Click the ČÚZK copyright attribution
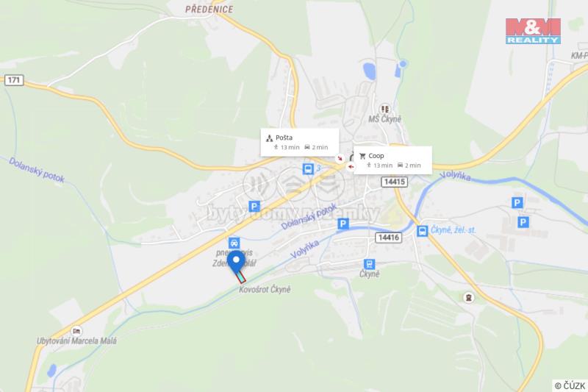 tap(570, 385)
